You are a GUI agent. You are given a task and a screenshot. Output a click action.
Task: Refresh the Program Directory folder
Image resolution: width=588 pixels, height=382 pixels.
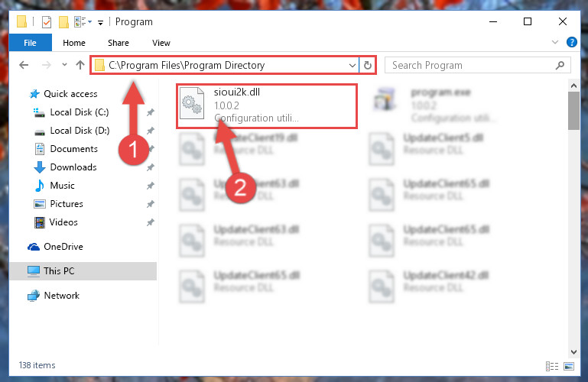click(368, 65)
